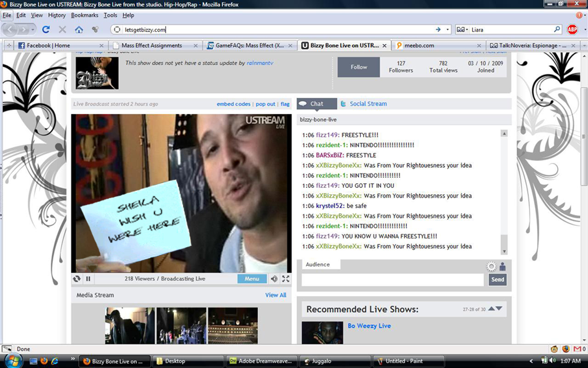Click the search magnifier in search box
The height and width of the screenshot is (368, 588).
click(x=557, y=29)
